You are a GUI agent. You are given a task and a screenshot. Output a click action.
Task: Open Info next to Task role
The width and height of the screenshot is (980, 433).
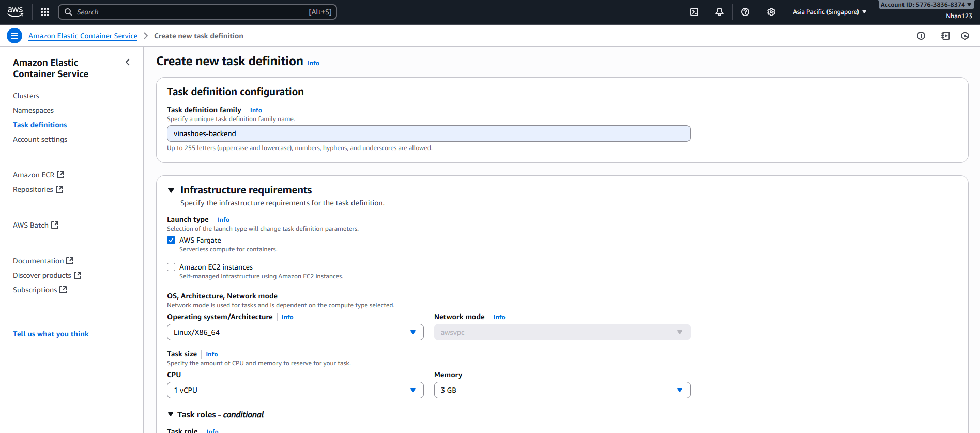[x=212, y=430]
